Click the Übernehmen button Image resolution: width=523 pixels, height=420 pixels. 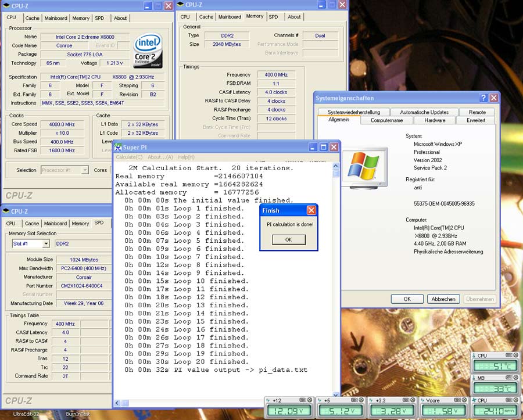[479, 299]
